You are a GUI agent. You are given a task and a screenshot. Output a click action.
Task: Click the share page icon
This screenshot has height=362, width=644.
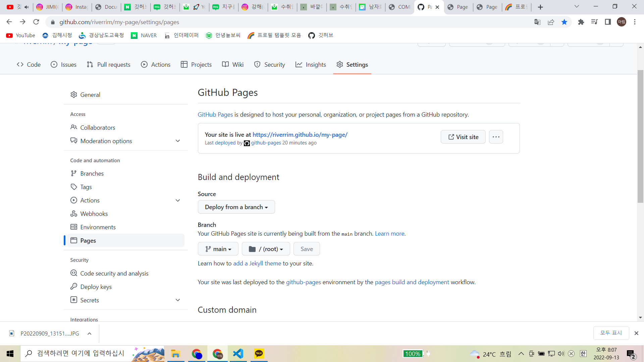[551, 22]
